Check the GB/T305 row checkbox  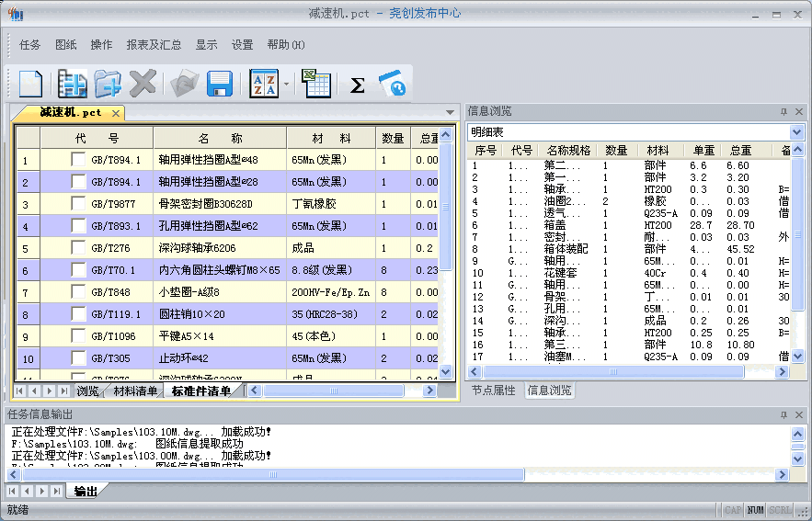[x=78, y=358]
